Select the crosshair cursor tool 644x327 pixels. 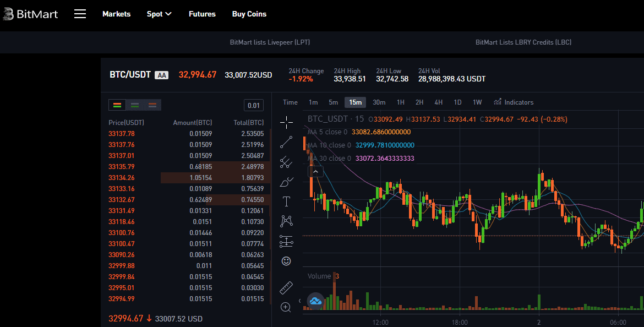click(x=286, y=122)
